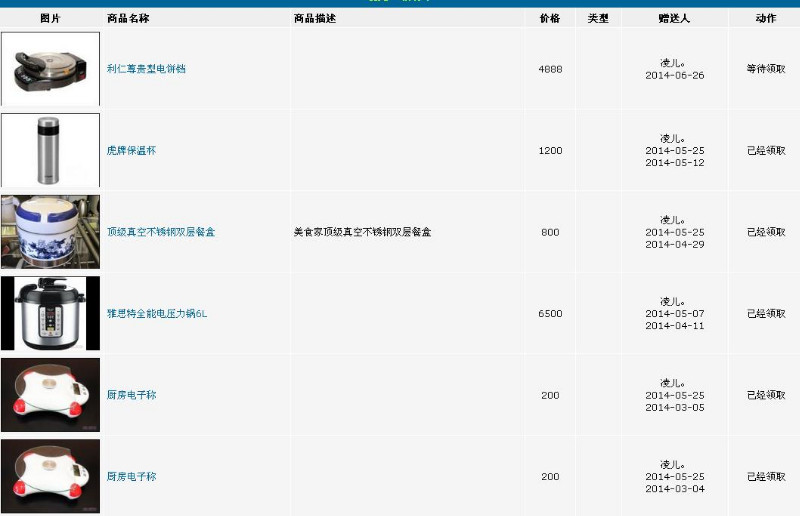Click 2014-05-25 in the 虎牌保温杯 row
The image size is (800, 516).
pos(674,151)
